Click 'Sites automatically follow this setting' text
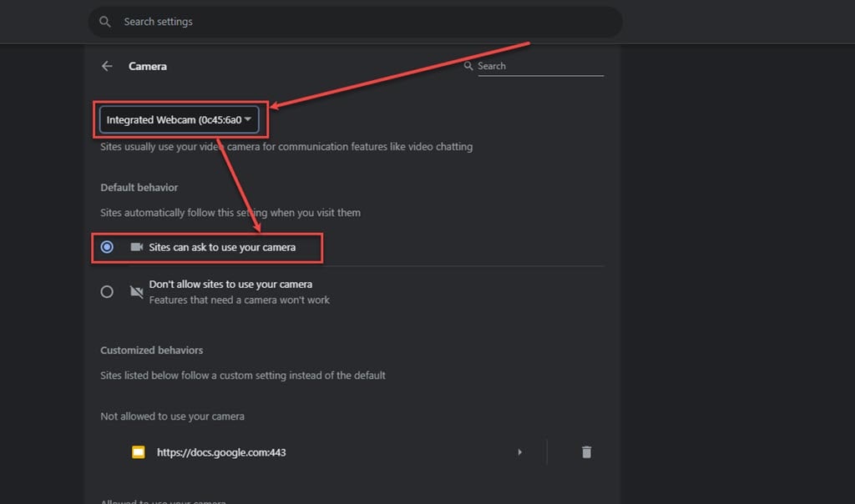 (x=230, y=213)
